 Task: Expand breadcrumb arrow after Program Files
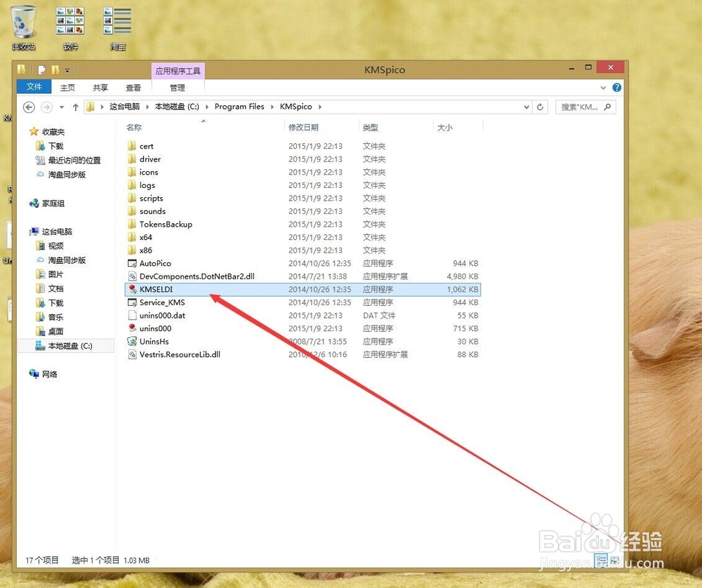coord(272,107)
